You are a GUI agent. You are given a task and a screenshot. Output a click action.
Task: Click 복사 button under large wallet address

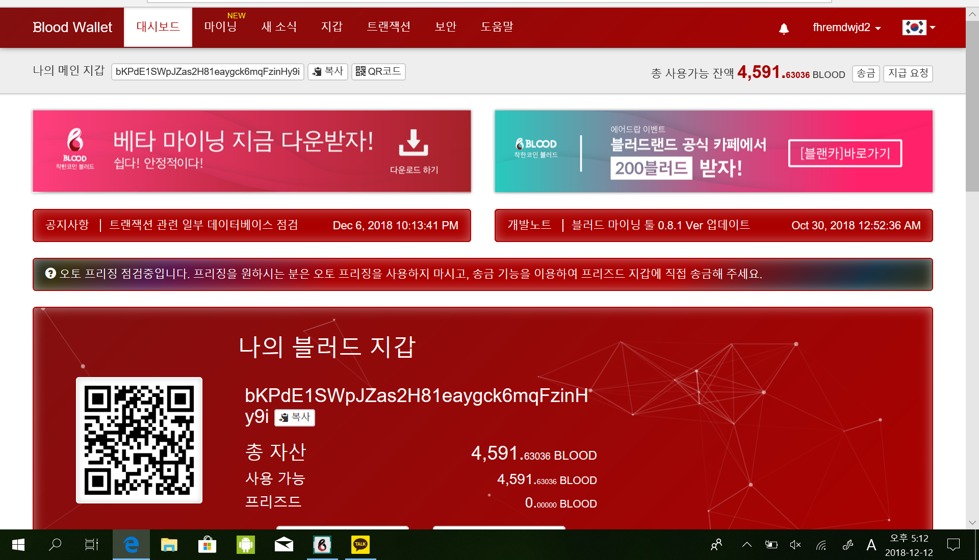[295, 417]
